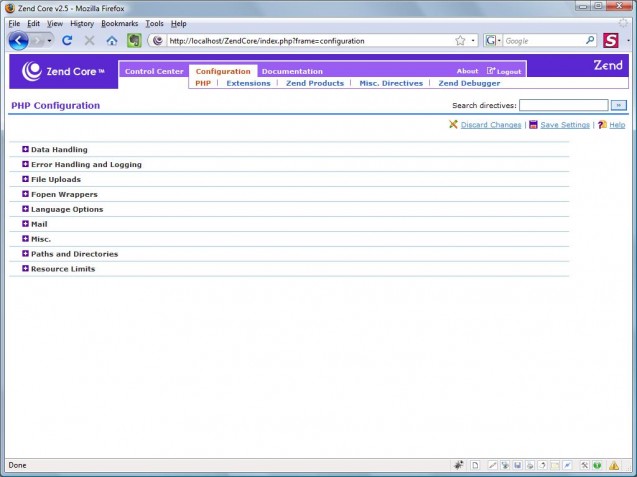Click the Help question mark icon

click(602, 124)
